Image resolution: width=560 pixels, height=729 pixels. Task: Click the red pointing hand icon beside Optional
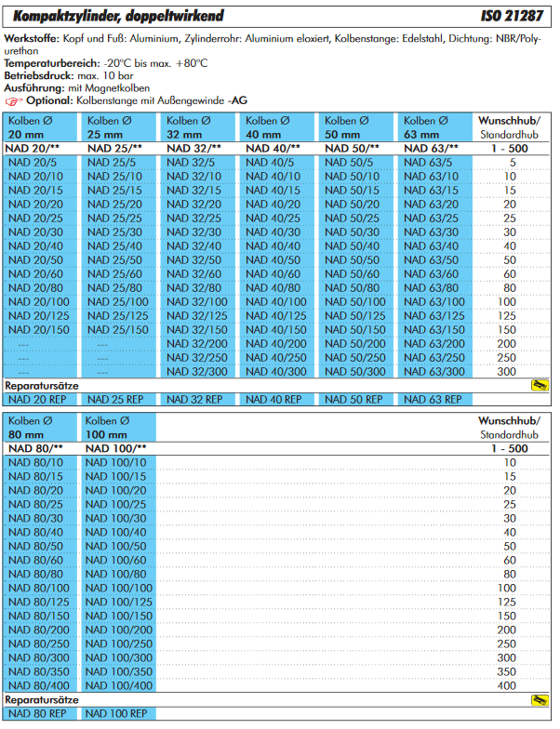[x=13, y=99]
